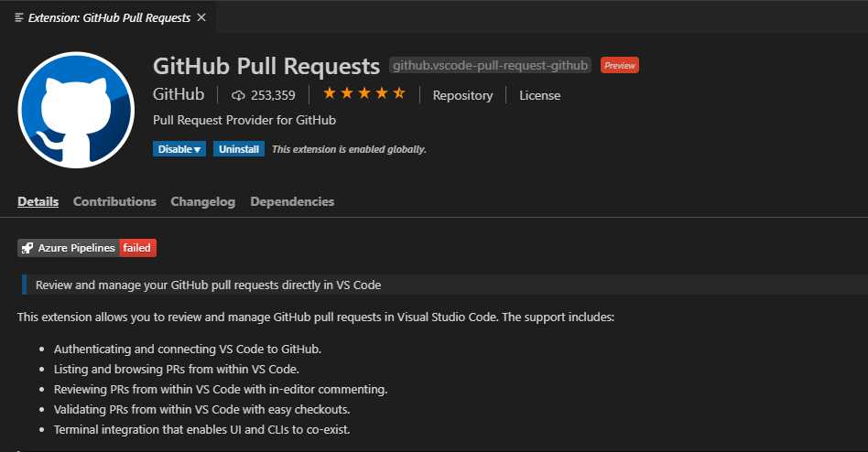This screenshot has height=452, width=868.
Task: Click the five-star rating icons
Action: (364, 93)
